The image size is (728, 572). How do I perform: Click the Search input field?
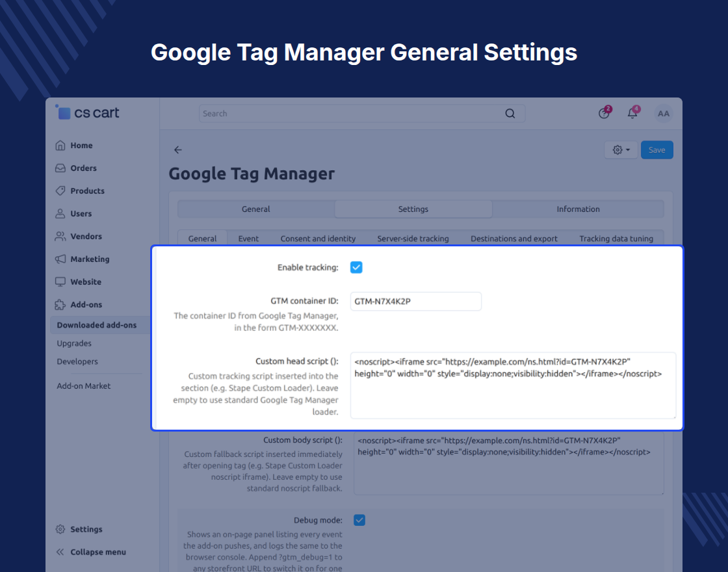tap(362, 113)
